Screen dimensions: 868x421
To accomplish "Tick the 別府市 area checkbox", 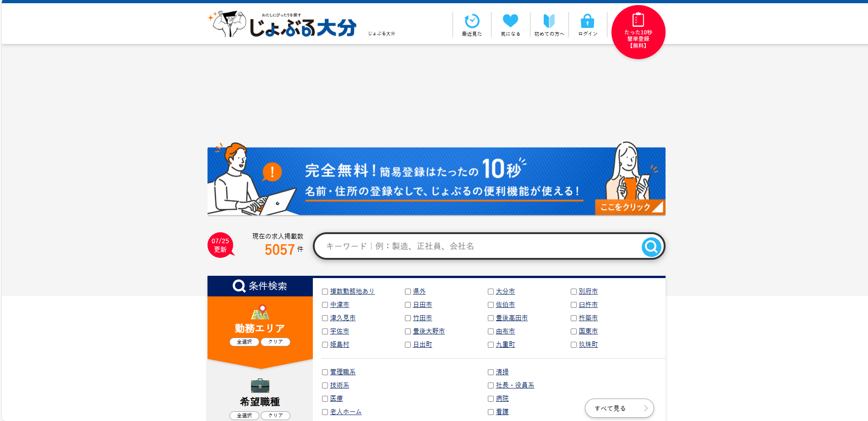I will pyautogui.click(x=573, y=292).
